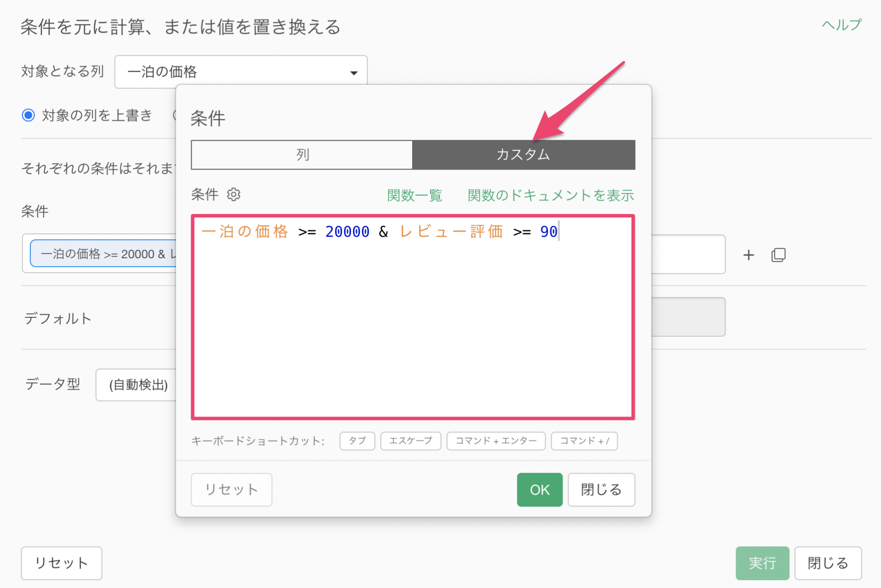881x588 pixels.
Task: Click the bottom-left リセット button
Action: click(61, 563)
